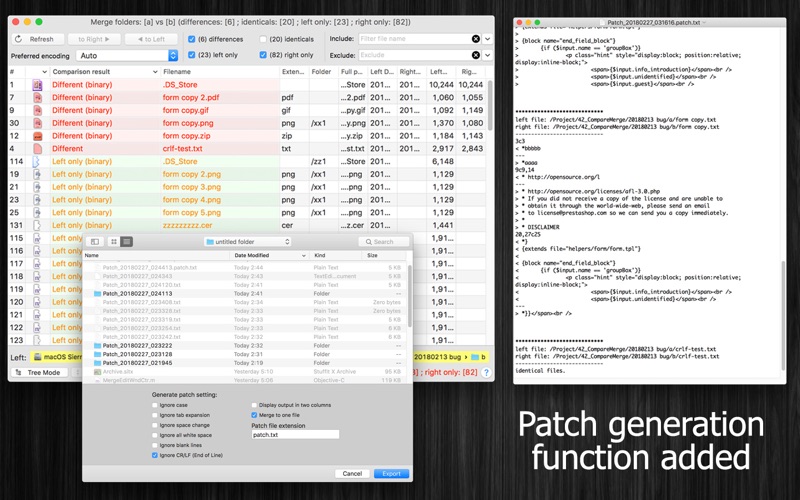The height and width of the screenshot is (500, 800).
Task: Click the Search field in save dialog
Action: coord(384,241)
